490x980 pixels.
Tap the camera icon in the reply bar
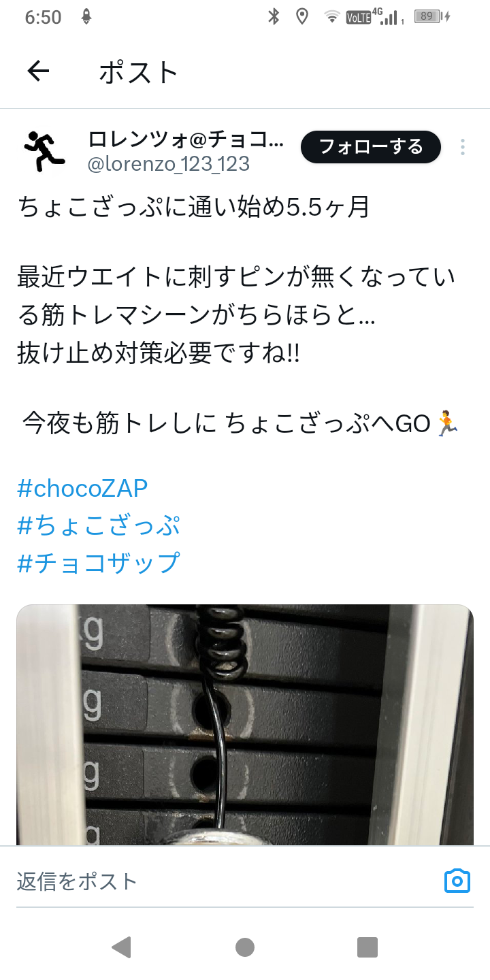pos(457,881)
